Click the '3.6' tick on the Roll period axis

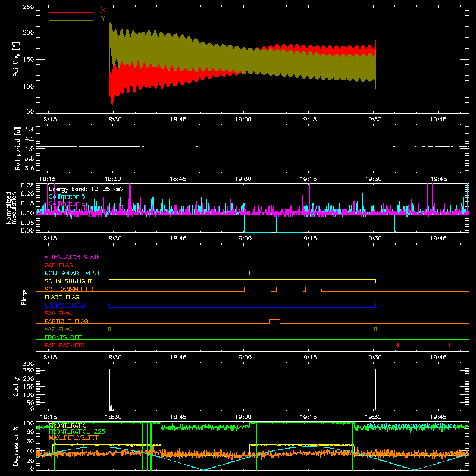coord(29,168)
